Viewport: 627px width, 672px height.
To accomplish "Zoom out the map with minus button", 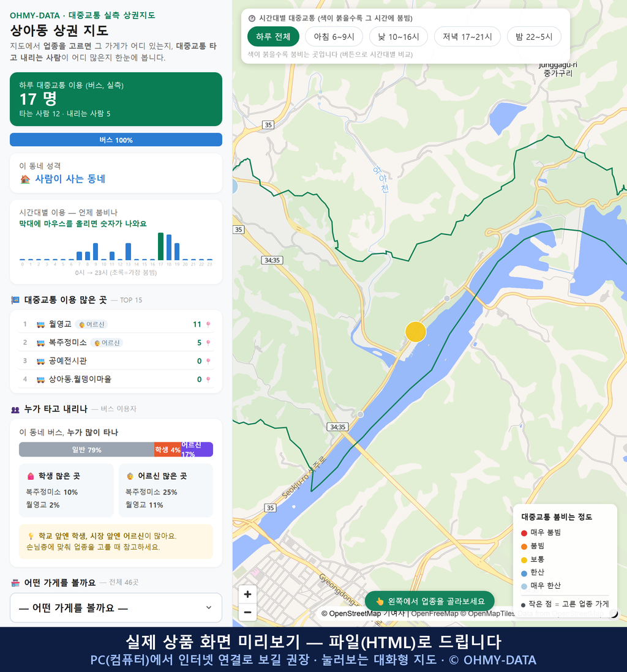I will tap(247, 612).
